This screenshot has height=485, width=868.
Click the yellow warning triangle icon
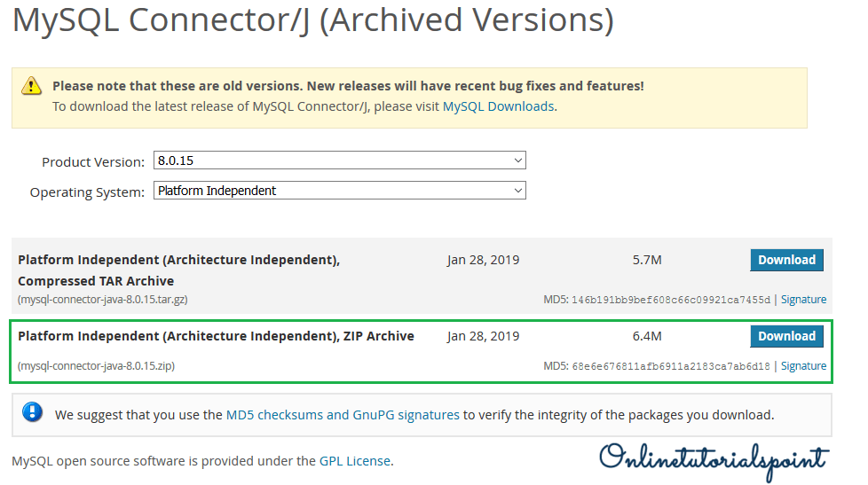(32, 86)
